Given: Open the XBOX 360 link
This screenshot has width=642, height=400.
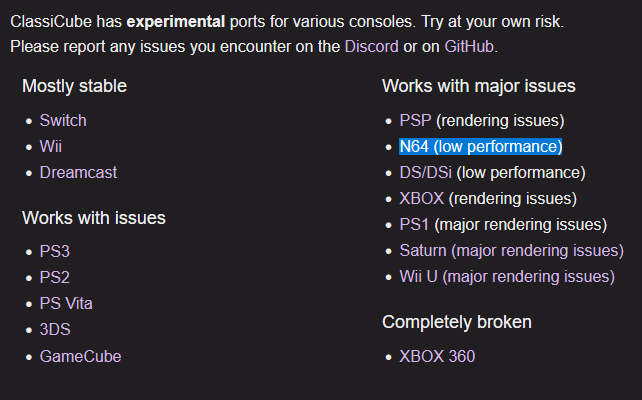Looking at the screenshot, I should [x=437, y=357].
